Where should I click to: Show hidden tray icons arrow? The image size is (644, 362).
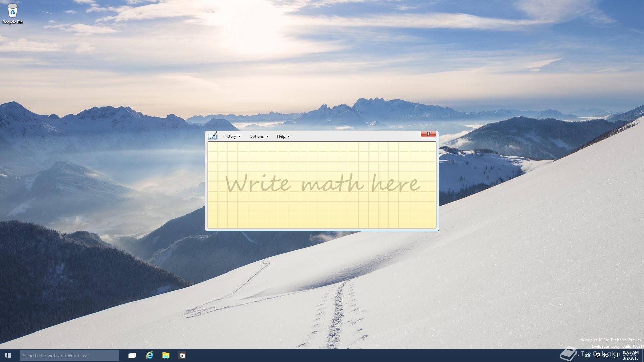pos(578,355)
